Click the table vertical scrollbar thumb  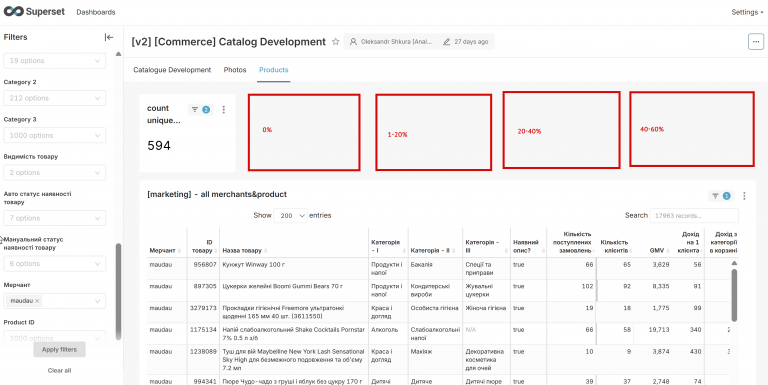[x=734, y=295]
